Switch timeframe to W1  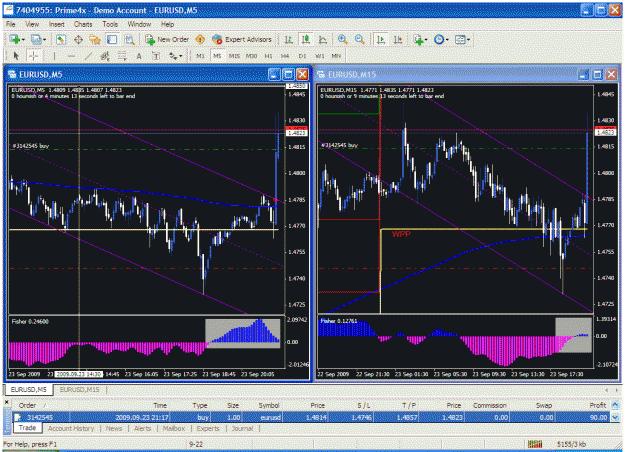[319, 56]
